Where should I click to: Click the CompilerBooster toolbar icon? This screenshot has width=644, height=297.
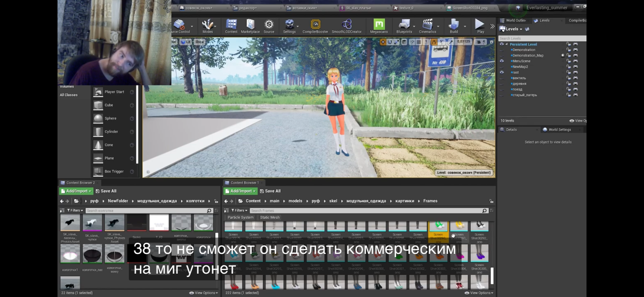pos(315,26)
